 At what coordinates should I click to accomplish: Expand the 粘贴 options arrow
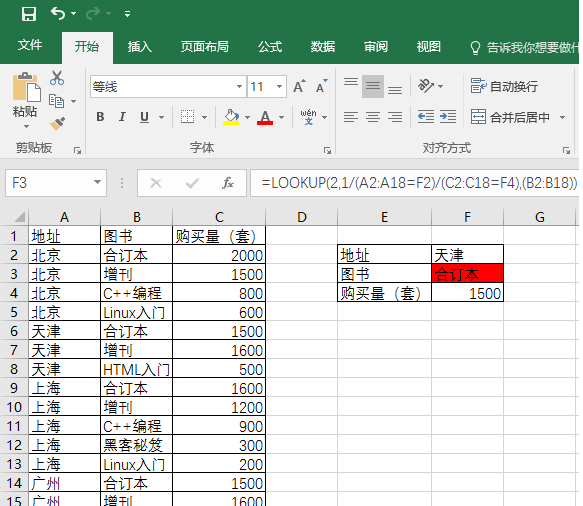26,126
